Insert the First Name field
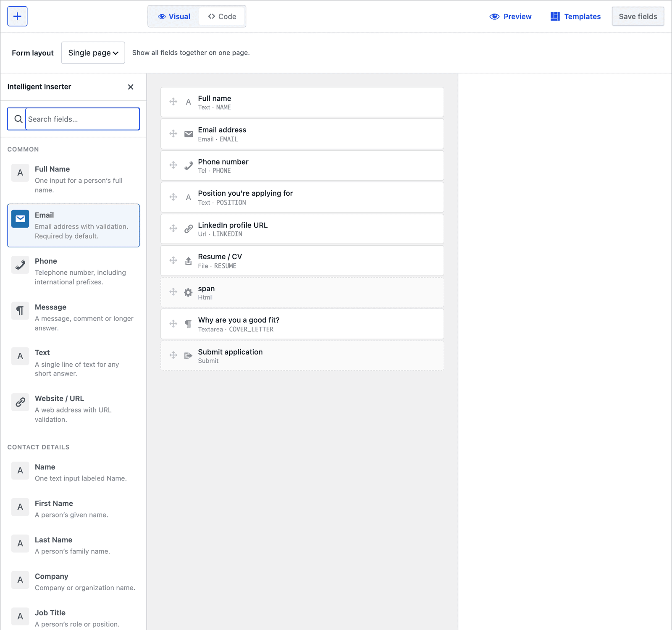This screenshot has width=672, height=630. point(73,509)
